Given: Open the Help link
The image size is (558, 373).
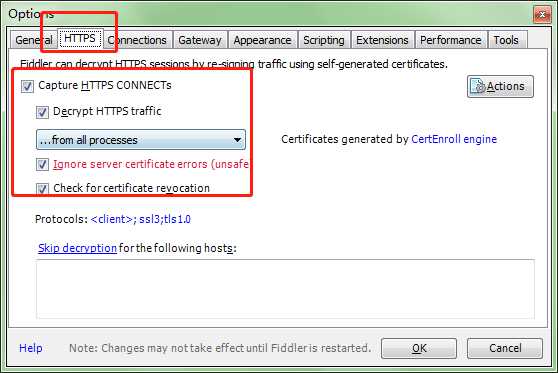Looking at the screenshot, I should tap(31, 348).
